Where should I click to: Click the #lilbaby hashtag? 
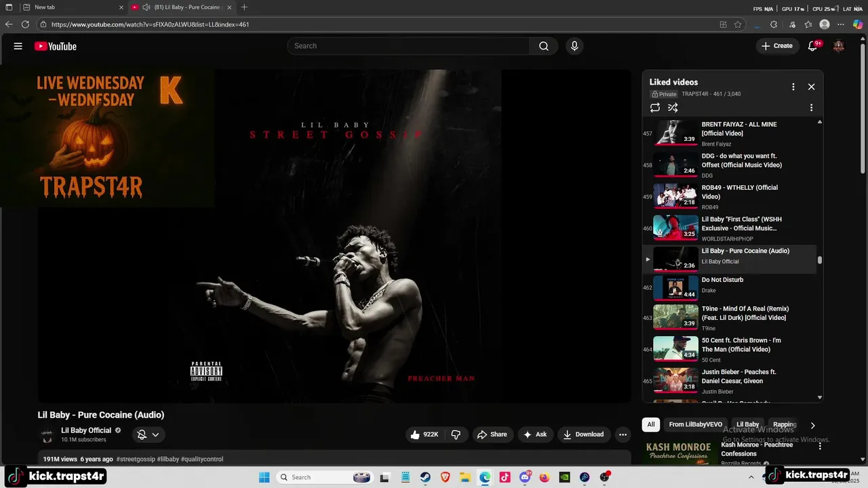point(168,459)
